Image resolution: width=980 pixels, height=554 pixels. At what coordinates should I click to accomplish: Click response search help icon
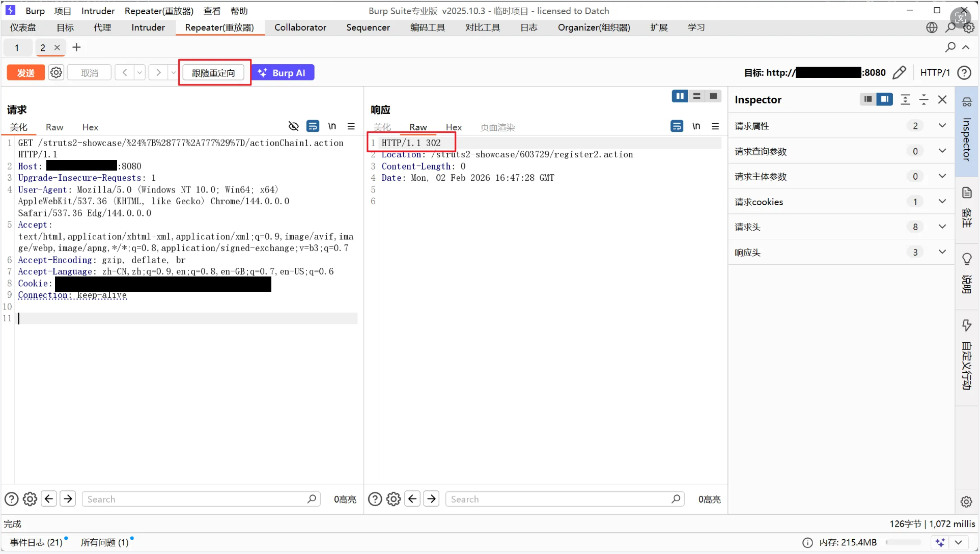point(375,499)
